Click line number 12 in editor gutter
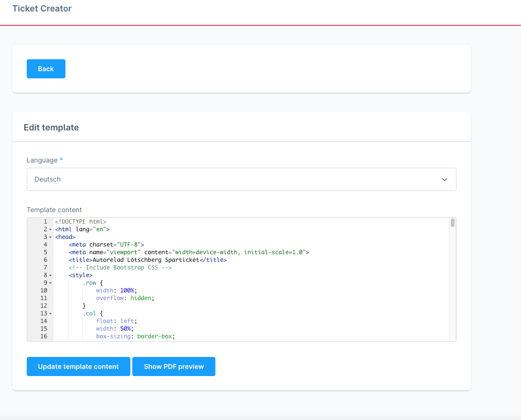Image resolution: width=521 pixels, height=420 pixels. click(x=43, y=306)
